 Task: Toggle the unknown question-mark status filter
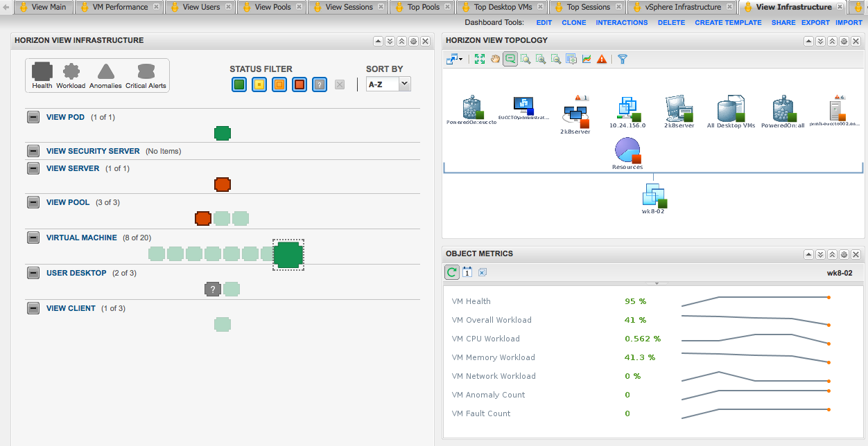pyautogui.click(x=319, y=84)
